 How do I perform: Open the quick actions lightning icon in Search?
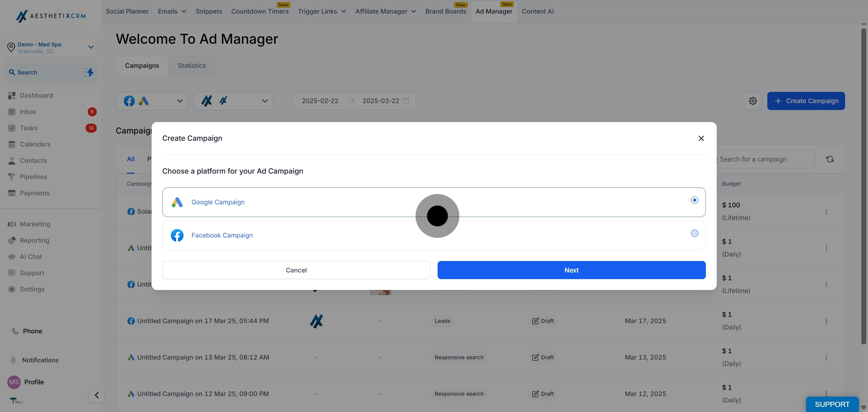pyautogui.click(x=89, y=72)
